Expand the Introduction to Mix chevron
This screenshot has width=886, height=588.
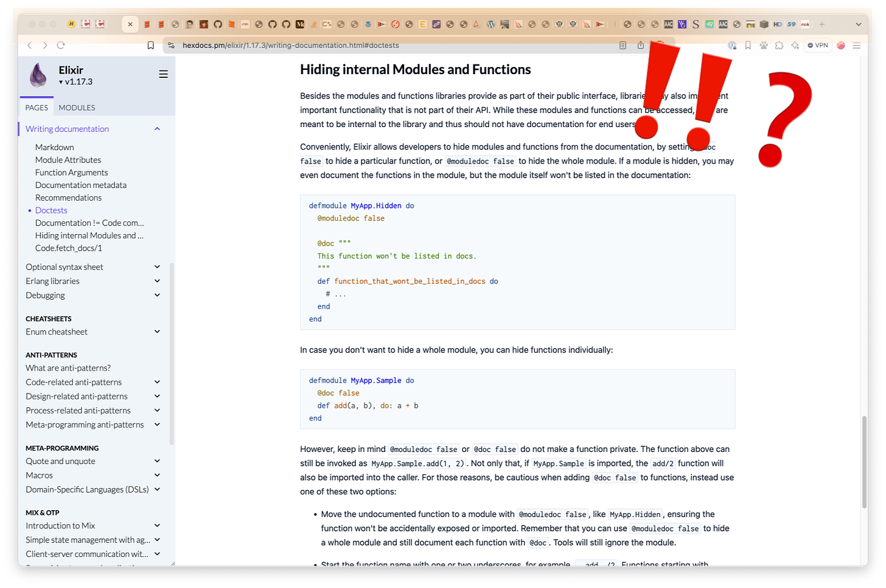(x=157, y=525)
